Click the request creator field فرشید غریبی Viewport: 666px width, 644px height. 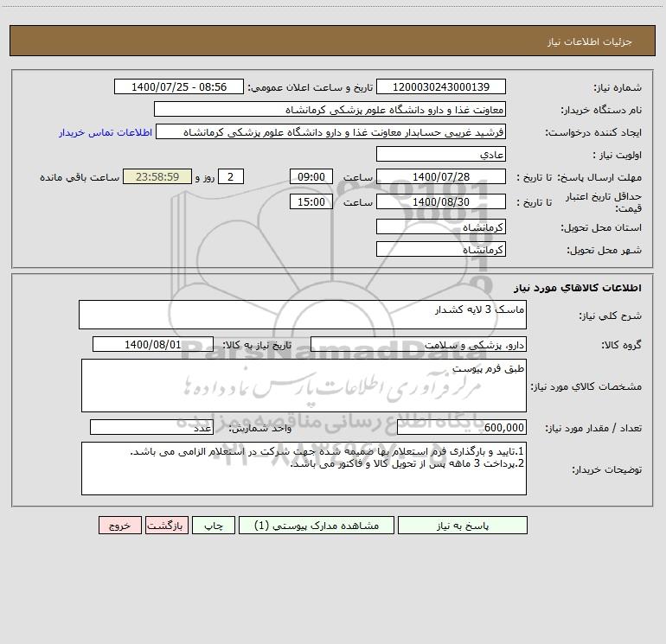click(x=330, y=131)
